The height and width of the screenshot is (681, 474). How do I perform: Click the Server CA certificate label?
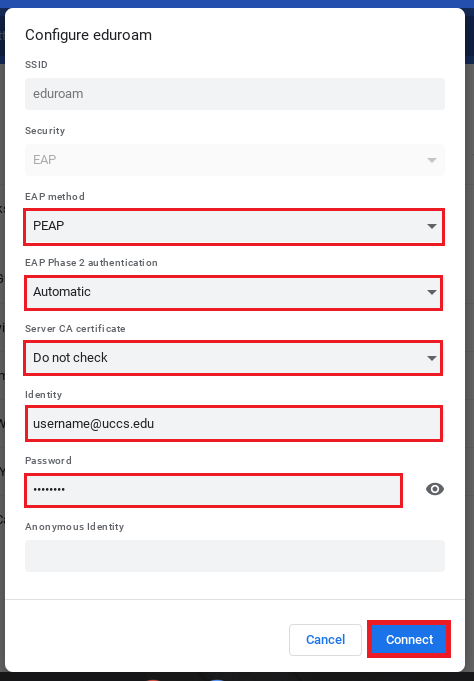click(75, 329)
